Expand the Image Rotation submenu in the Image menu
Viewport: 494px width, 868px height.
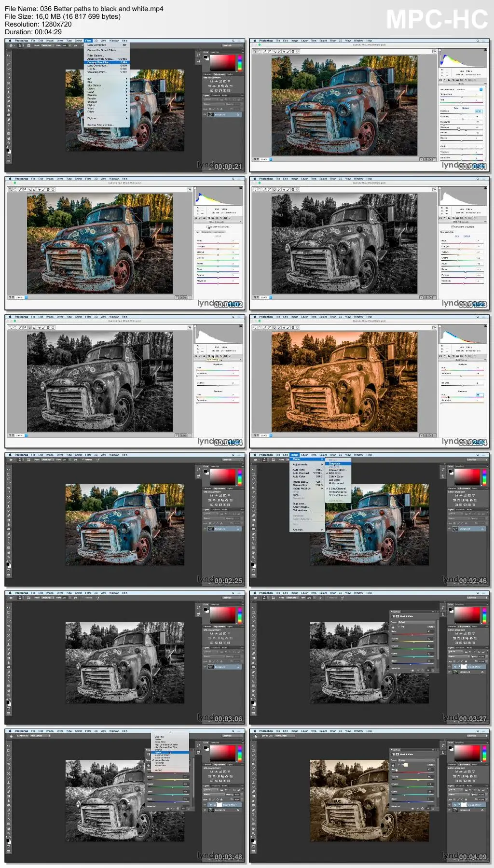click(x=307, y=489)
